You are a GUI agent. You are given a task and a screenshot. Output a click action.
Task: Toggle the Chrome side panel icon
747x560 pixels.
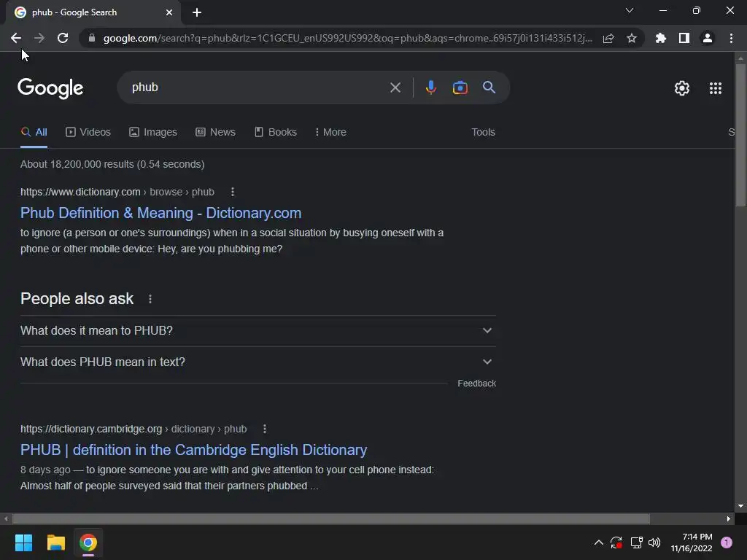pyautogui.click(x=684, y=38)
